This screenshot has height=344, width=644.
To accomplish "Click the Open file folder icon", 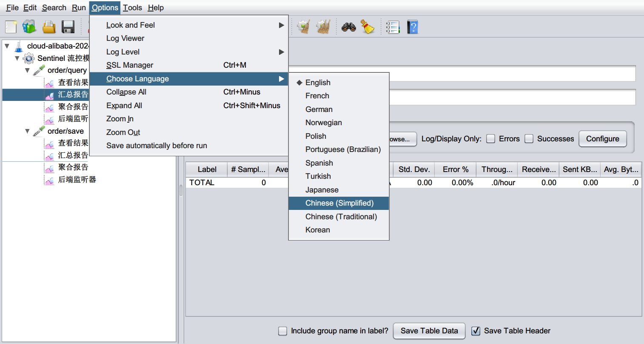I will click(x=49, y=27).
